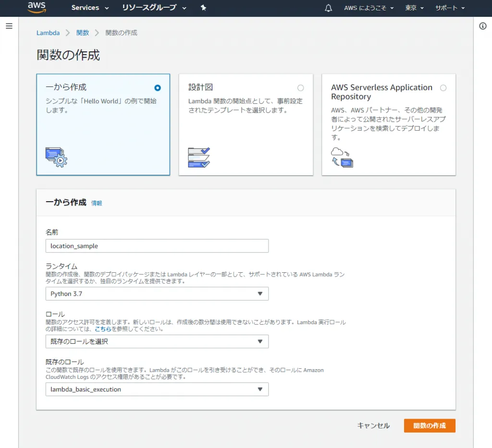This screenshot has width=492, height=448.
Task: Expand the lambda_basic_execution role dropdown
Action: [x=157, y=389]
